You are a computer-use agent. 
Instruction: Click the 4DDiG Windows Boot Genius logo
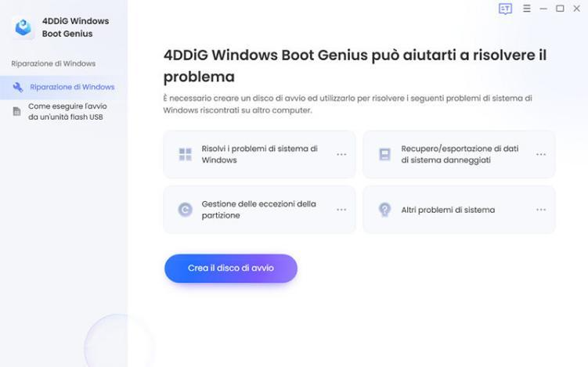tap(23, 27)
